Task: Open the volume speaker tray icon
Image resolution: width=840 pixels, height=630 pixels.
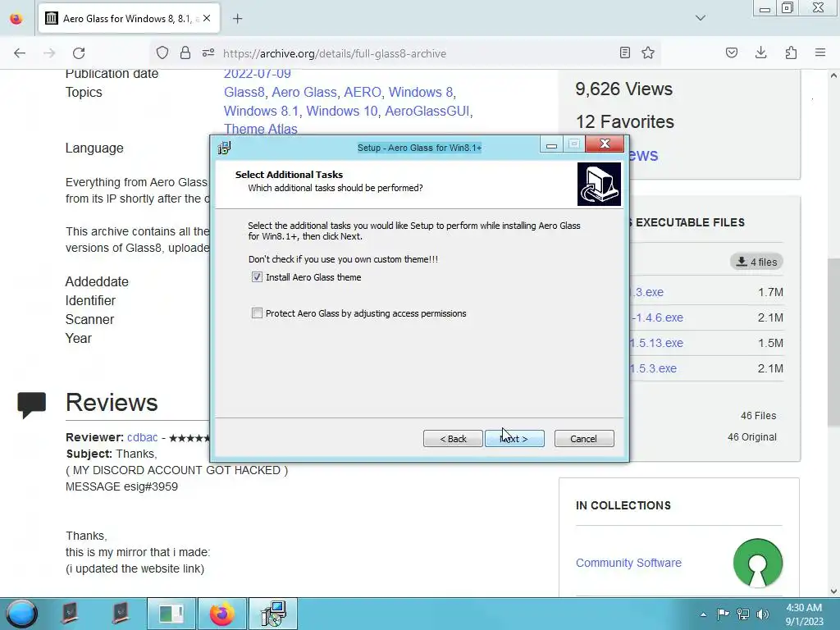Action: click(762, 614)
